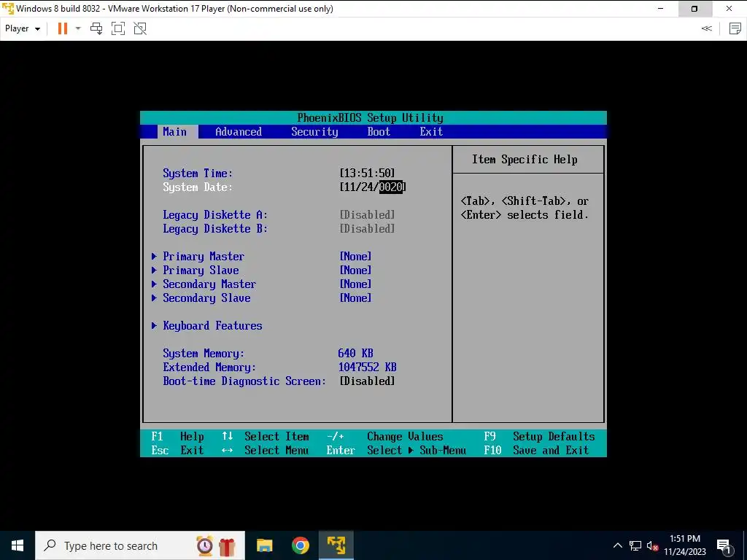Image resolution: width=747 pixels, height=560 pixels.
Task: Toggle Legacy Diskette A Disabled value
Action: click(368, 215)
